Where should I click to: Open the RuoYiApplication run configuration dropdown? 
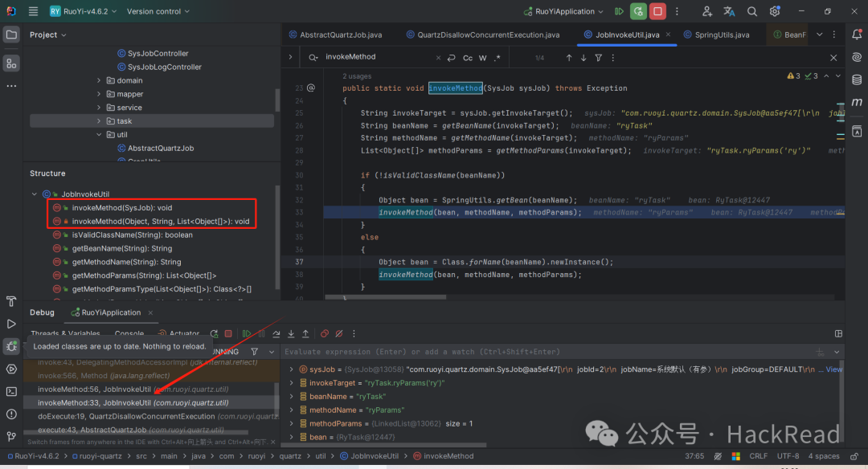point(563,11)
